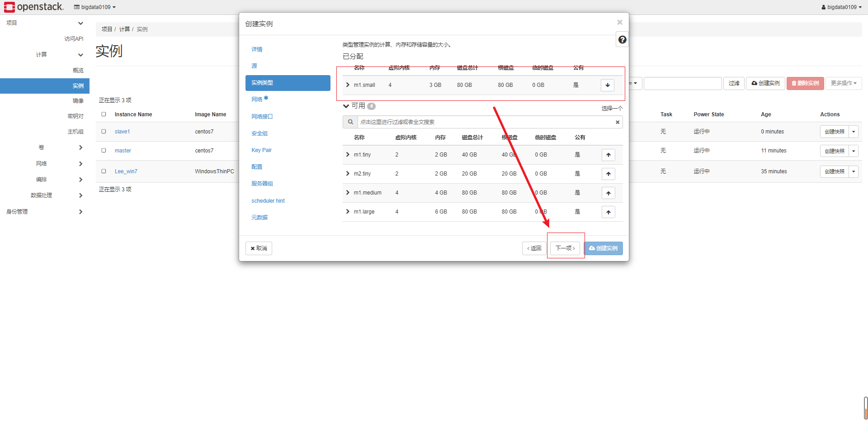
Task: Expand m1.tiny row details
Action: point(348,154)
